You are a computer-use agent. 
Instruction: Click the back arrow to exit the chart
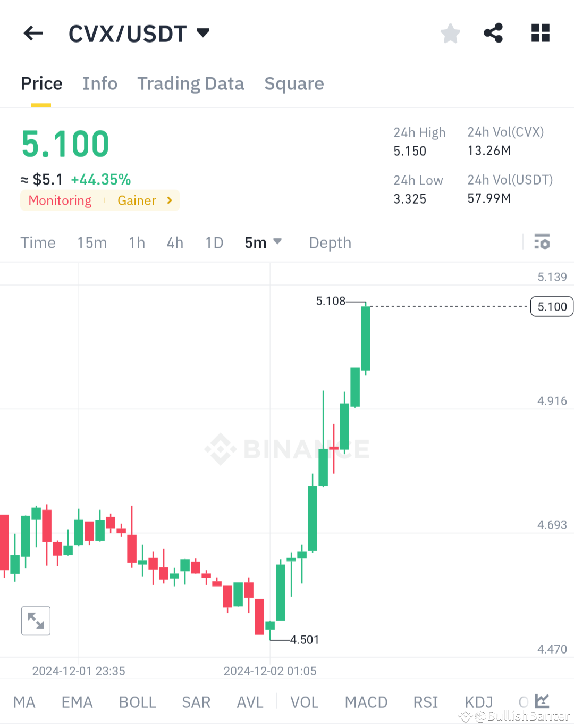tap(33, 33)
